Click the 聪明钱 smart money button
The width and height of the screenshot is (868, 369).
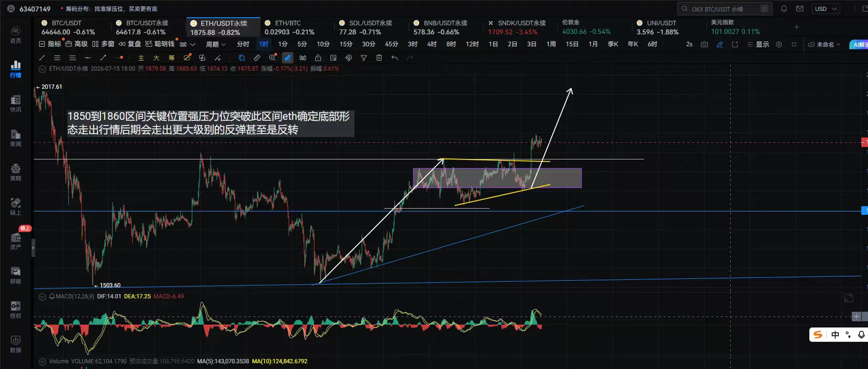[160, 44]
